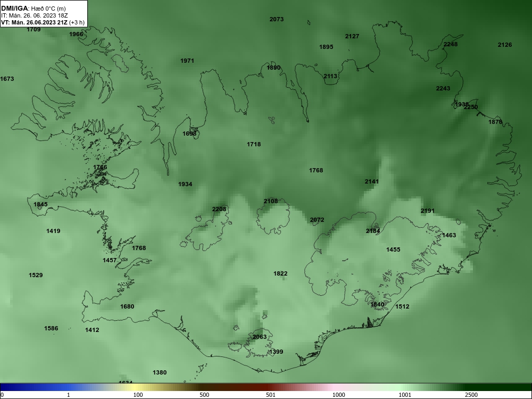Screen dimensions: 532x399
Task: Select the 2073 value on the map
Action: click(x=277, y=19)
